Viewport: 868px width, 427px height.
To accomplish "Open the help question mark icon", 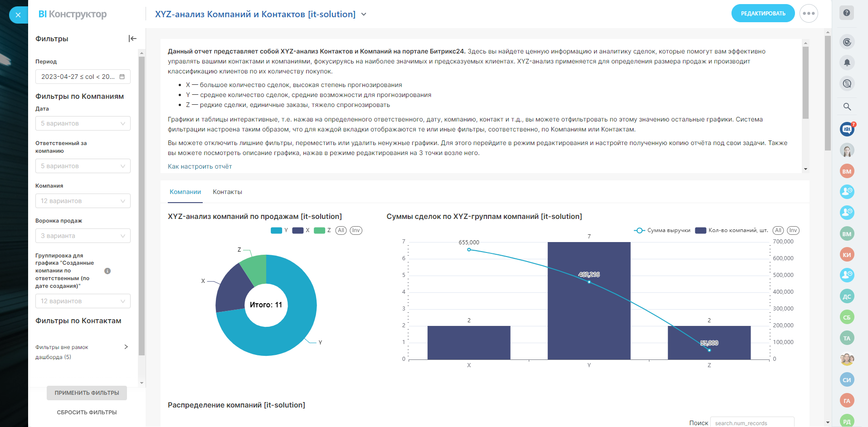I will click(847, 13).
